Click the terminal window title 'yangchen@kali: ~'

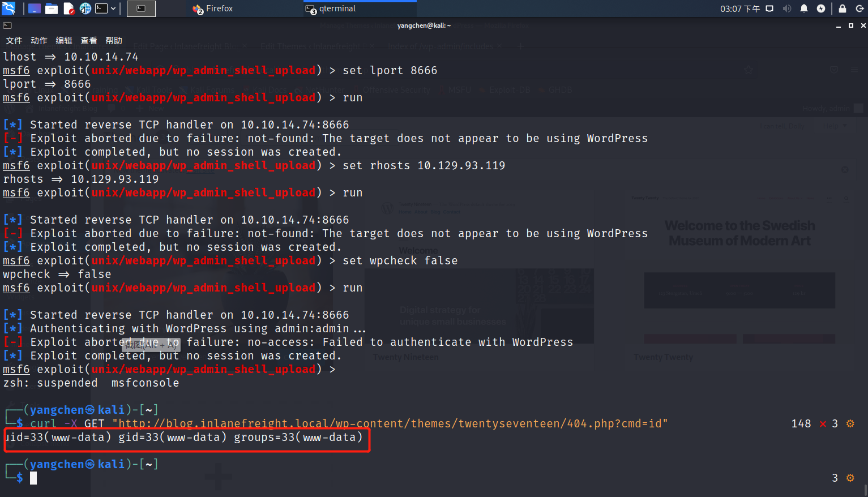[424, 25]
